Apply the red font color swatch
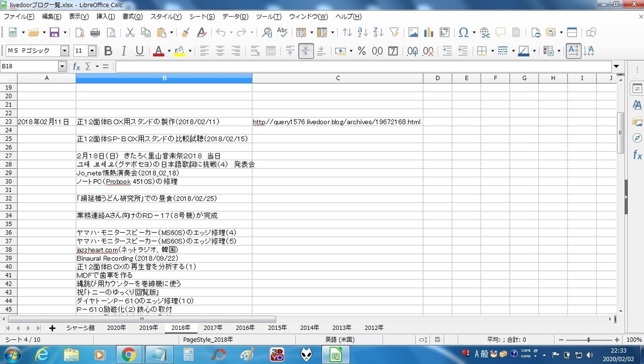644x364 pixels. point(158,51)
